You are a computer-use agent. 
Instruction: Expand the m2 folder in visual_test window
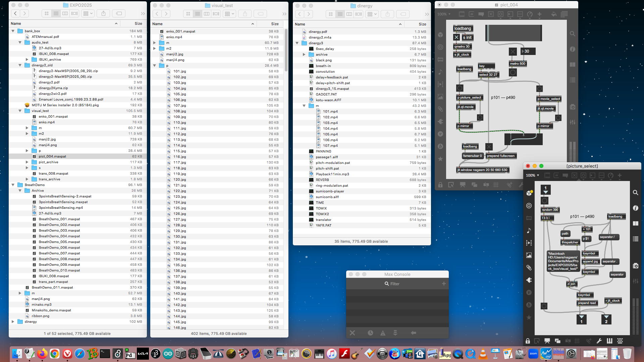point(154,49)
